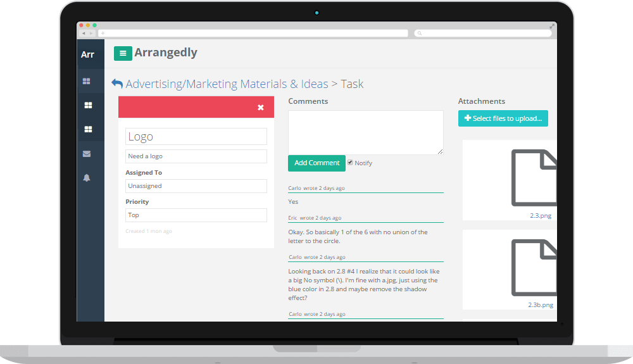Click the Task breadcrumb text
The image size is (633, 364).
tap(352, 84)
